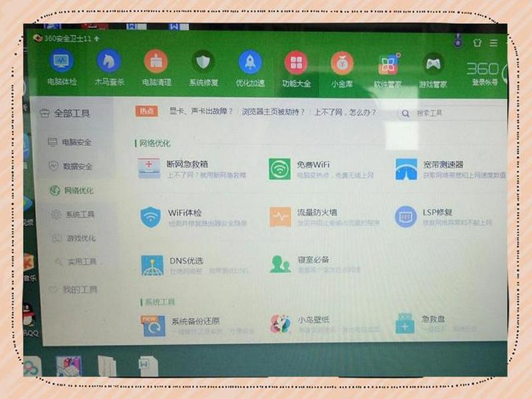The height and width of the screenshot is (399, 532).
Task: Launch LSP修复 round icon
Action: 406,217
